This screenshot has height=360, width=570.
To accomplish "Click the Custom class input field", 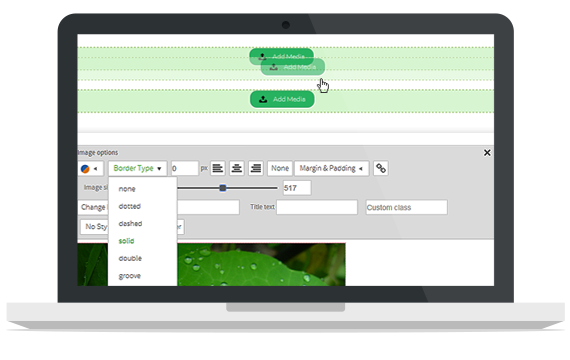I will click(406, 207).
